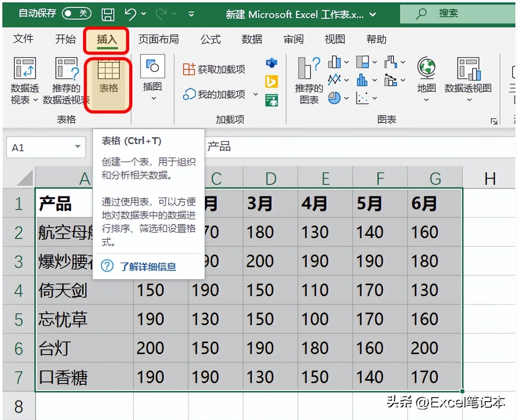Click the Save icon in title bar
This screenshot has height=420, width=517.
pyautogui.click(x=108, y=14)
